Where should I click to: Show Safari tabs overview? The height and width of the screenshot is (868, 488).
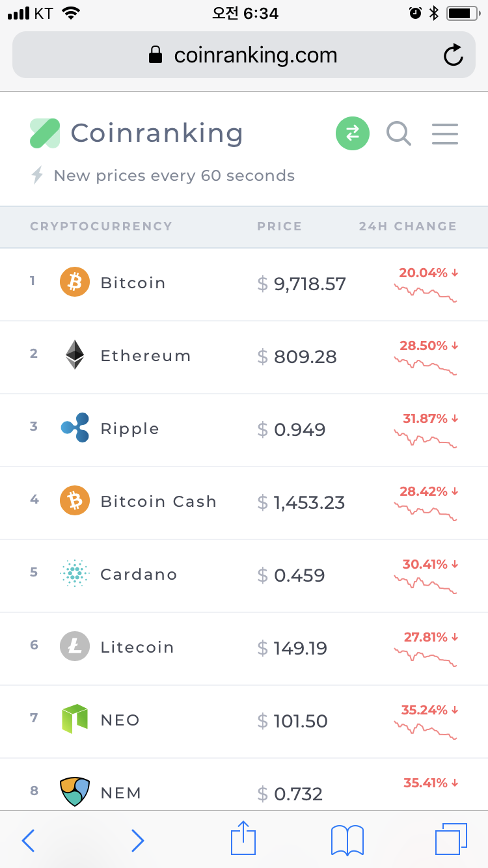pos(451,839)
